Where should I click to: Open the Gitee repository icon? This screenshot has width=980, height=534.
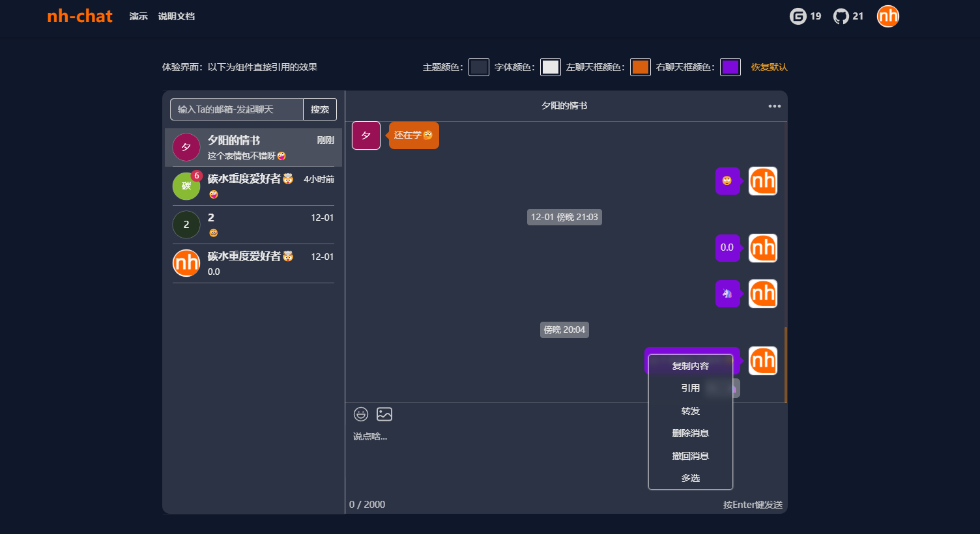(798, 16)
